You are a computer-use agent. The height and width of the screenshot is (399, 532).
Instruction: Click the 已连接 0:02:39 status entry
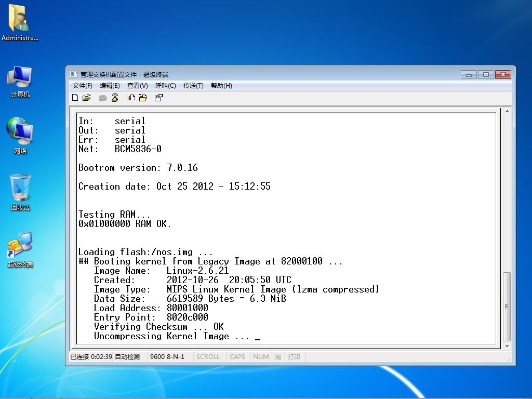coord(91,356)
